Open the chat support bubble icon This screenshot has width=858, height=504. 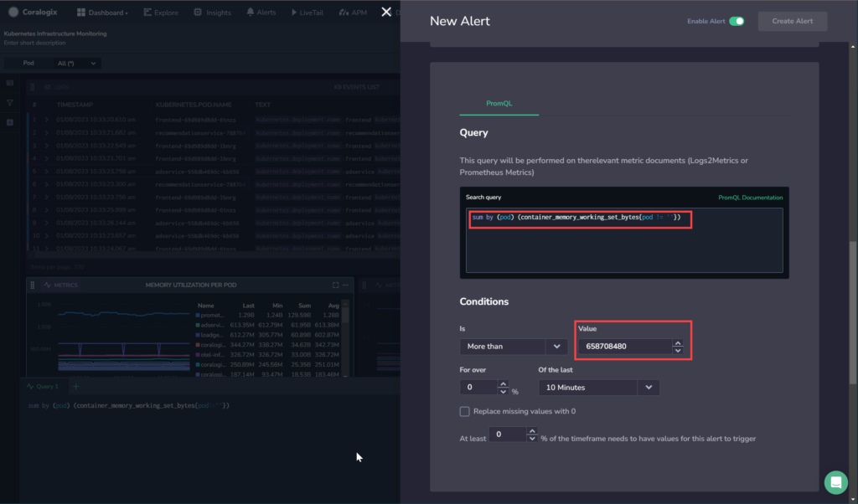835,482
